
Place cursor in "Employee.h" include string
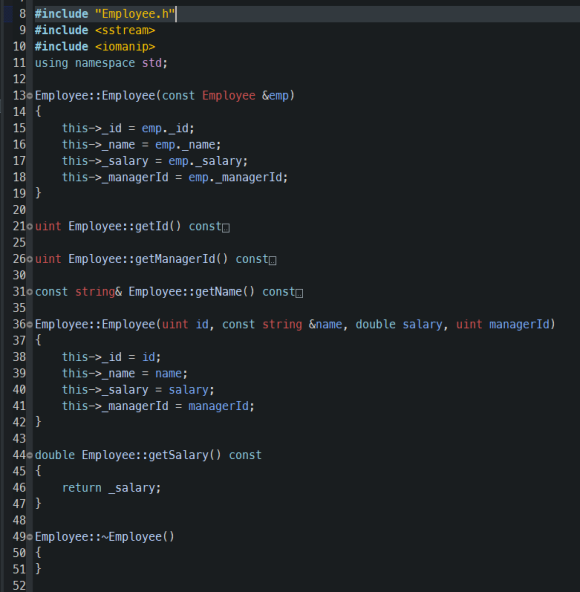point(135,14)
